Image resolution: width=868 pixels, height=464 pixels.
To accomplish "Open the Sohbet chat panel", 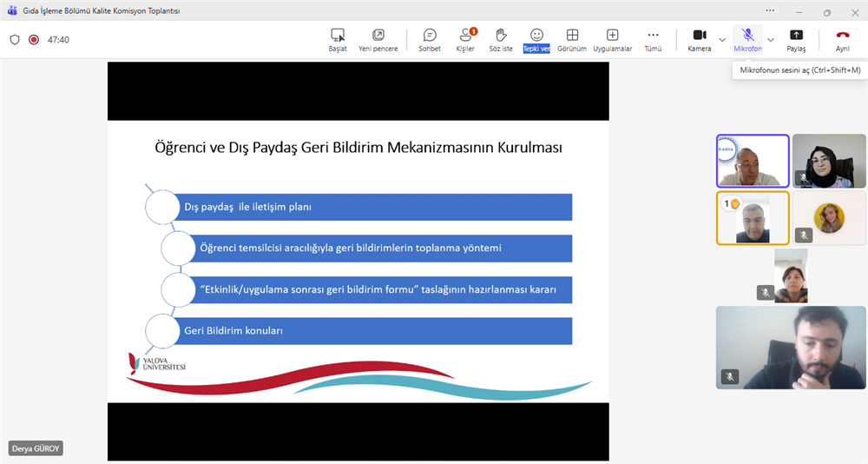I will 429,40.
